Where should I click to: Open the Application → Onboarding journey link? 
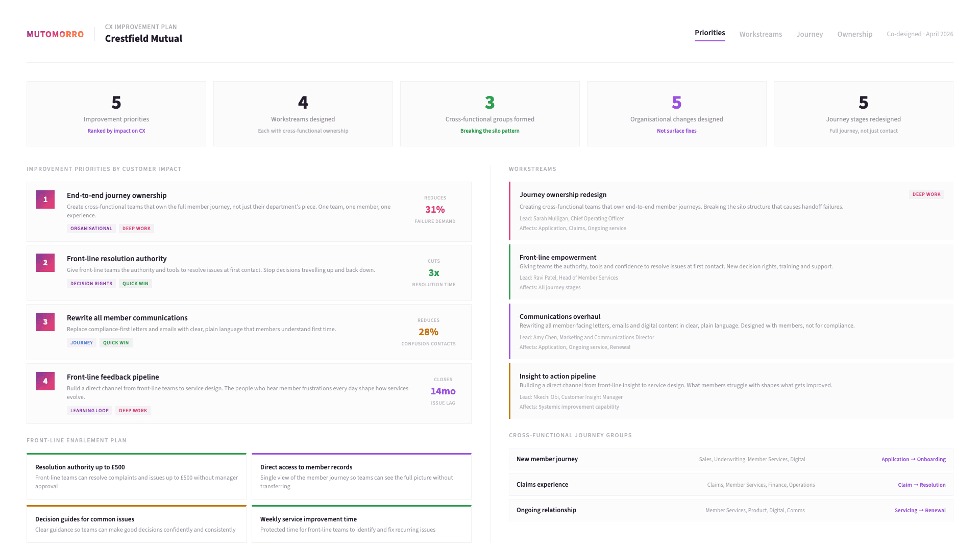[x=913, y=459]
